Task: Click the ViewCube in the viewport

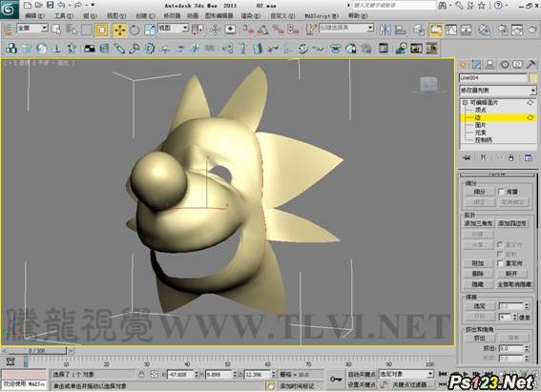Action: pos(428,85)
